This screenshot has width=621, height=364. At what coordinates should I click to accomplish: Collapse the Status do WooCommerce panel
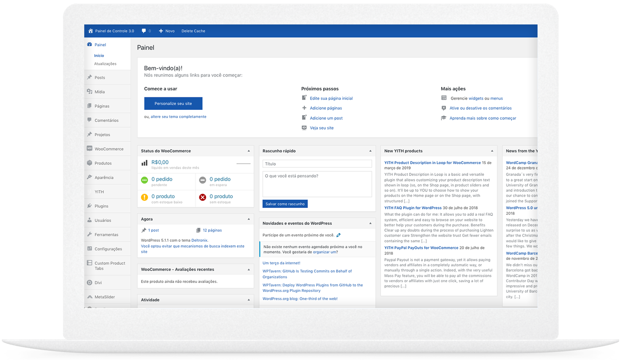pos(249,151)
